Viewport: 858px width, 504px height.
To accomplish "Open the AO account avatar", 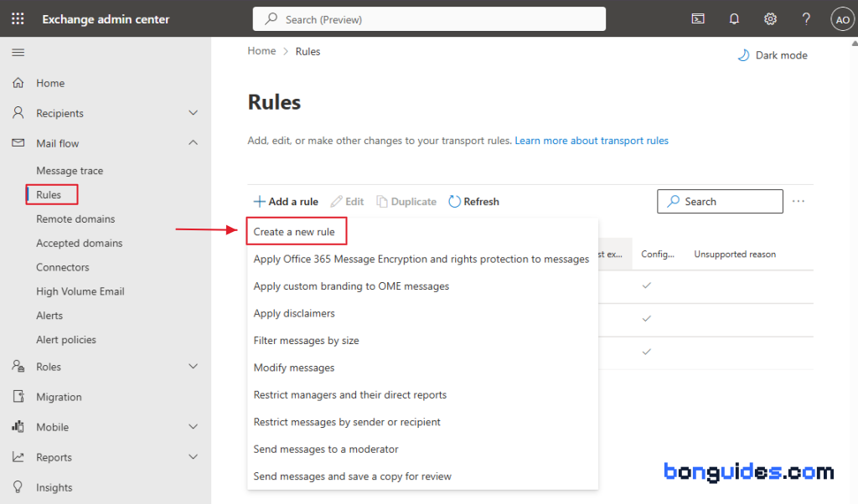I will point(843,20).
